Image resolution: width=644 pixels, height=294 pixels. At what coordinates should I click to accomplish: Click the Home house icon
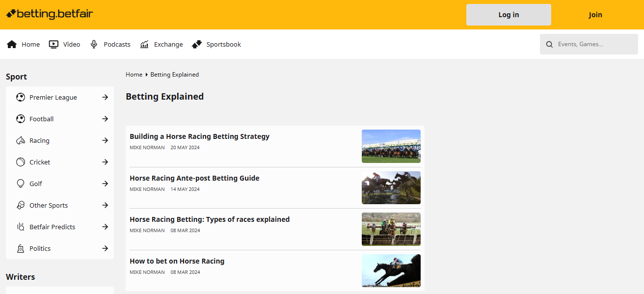pos(12,44)
